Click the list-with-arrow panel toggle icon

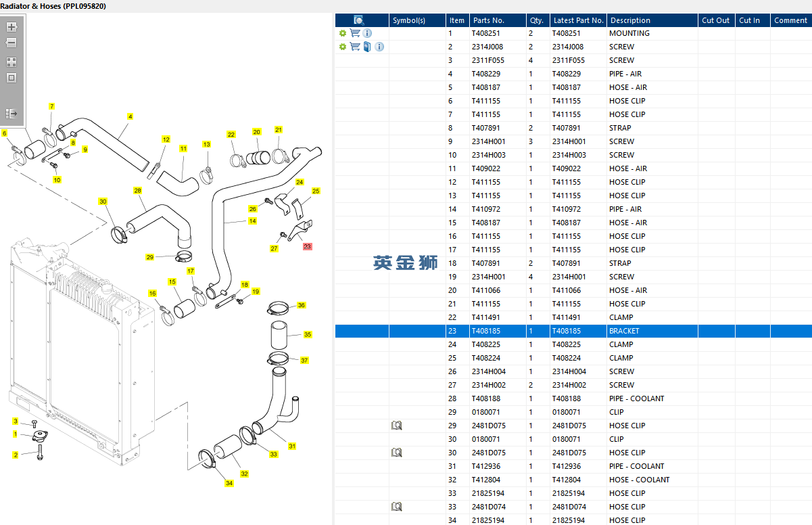(11, 113)
